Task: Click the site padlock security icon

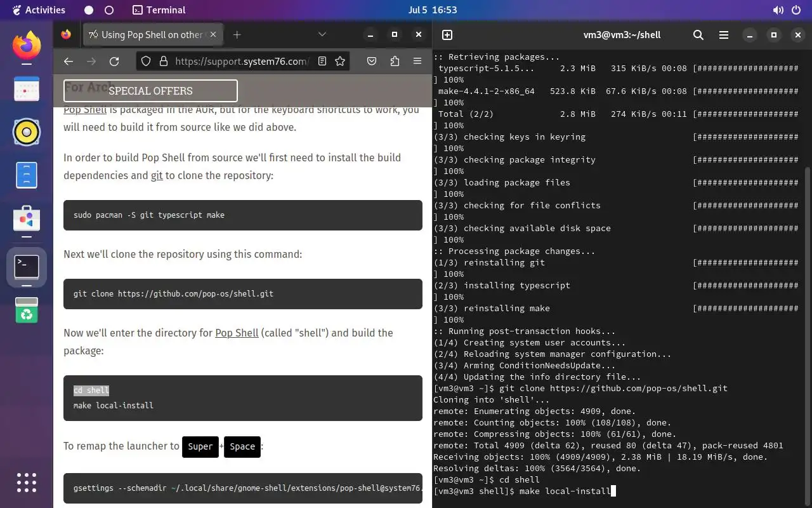Action: click(x=164, y=61)
